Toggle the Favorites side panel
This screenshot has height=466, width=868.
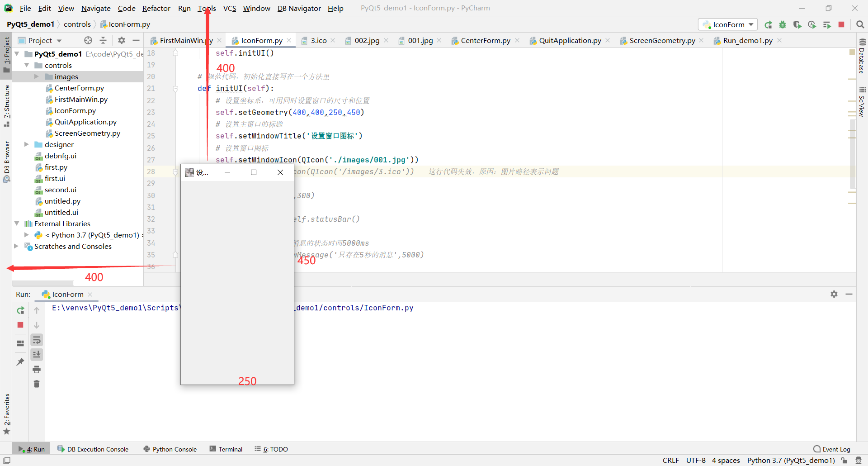click(6, 414)
